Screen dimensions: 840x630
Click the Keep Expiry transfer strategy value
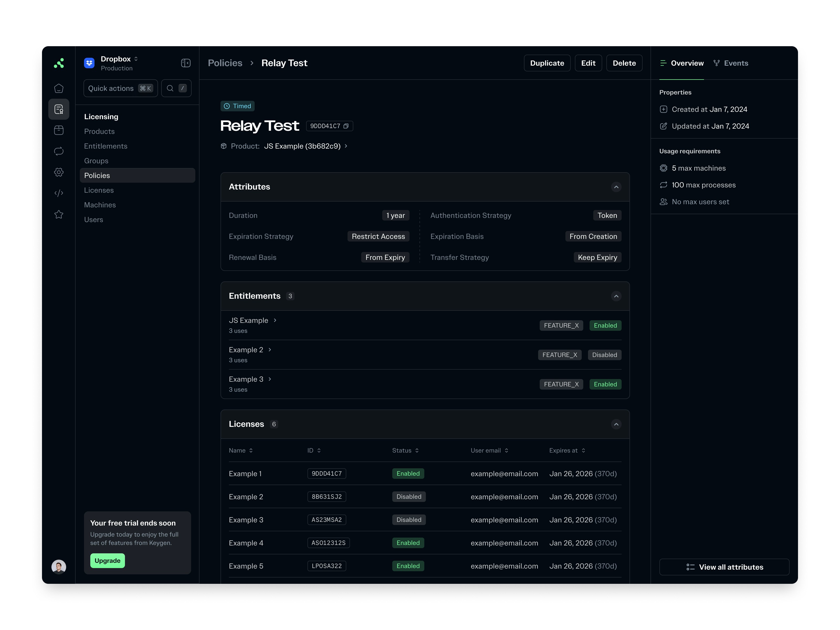pyautogui.click(x=597, y=258)
